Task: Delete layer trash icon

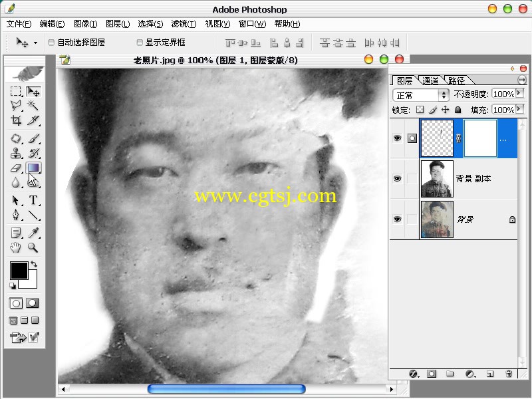Action: point(509,374)
